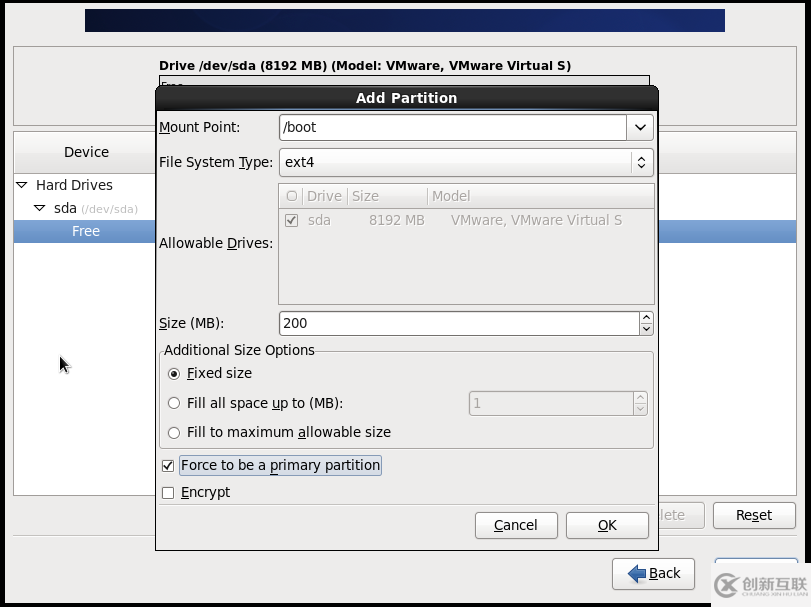Click the Size (MB) field showing 200

tap(459, 323)
